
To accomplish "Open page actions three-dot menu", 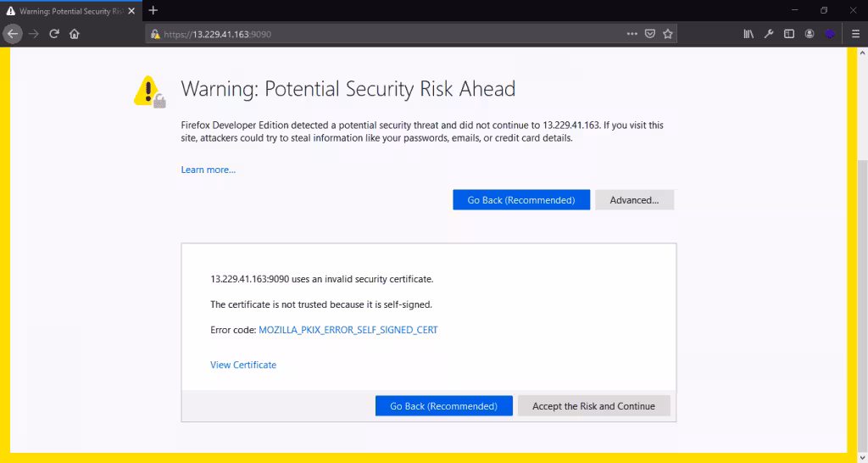I will click(x=632, y=34).
